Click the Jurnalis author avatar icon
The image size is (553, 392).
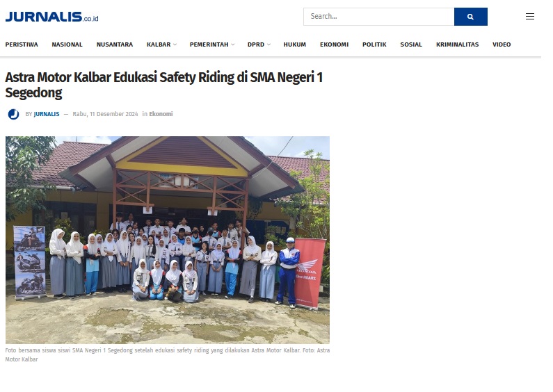point(13,114)
